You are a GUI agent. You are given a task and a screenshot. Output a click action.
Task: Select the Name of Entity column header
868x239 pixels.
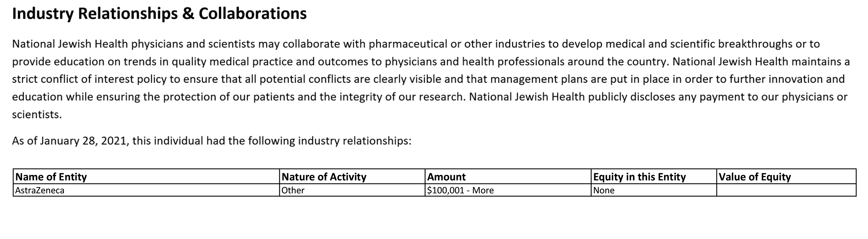pos(146,177)
